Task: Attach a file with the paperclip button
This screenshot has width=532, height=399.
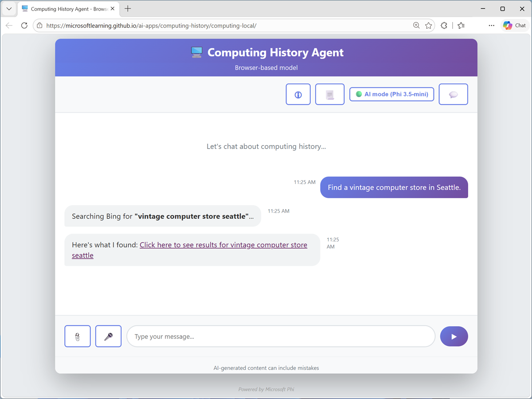Action: pyautogui.click(x=78, y=336)
